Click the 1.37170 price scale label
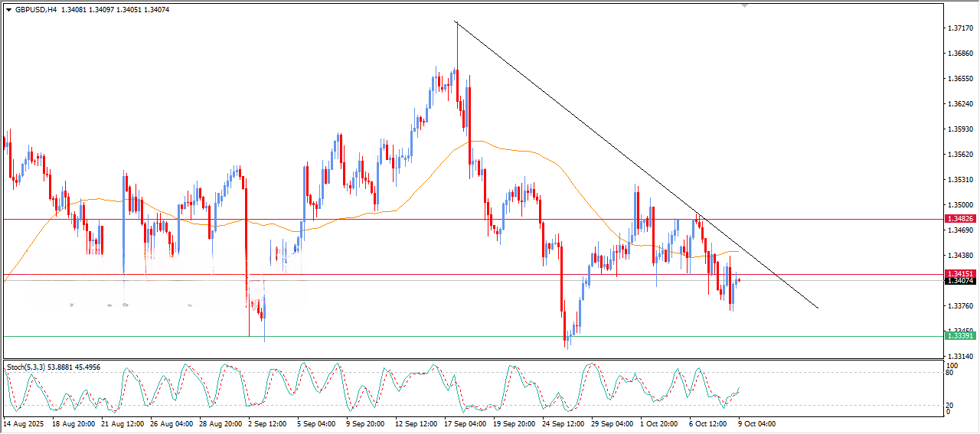Screen dimensions: 980x434 coord(959,28)
